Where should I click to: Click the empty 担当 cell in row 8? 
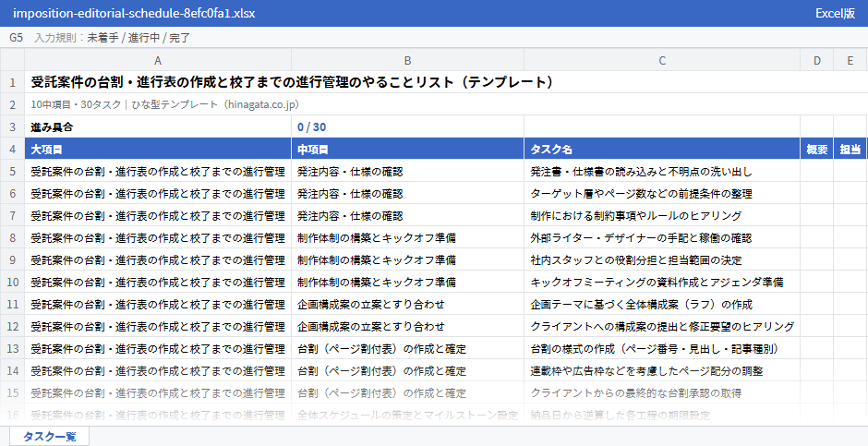[x=850, y=238]
